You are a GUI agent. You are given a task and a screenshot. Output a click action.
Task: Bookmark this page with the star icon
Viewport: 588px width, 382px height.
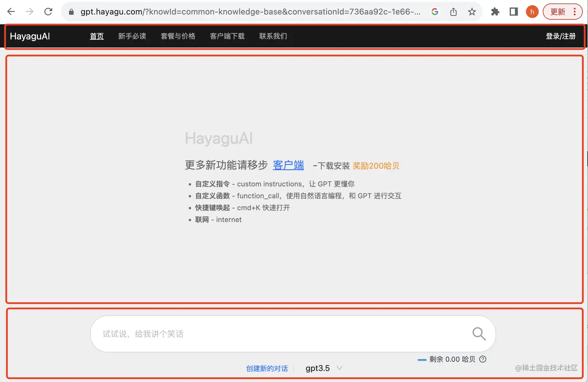pos(472,12)
